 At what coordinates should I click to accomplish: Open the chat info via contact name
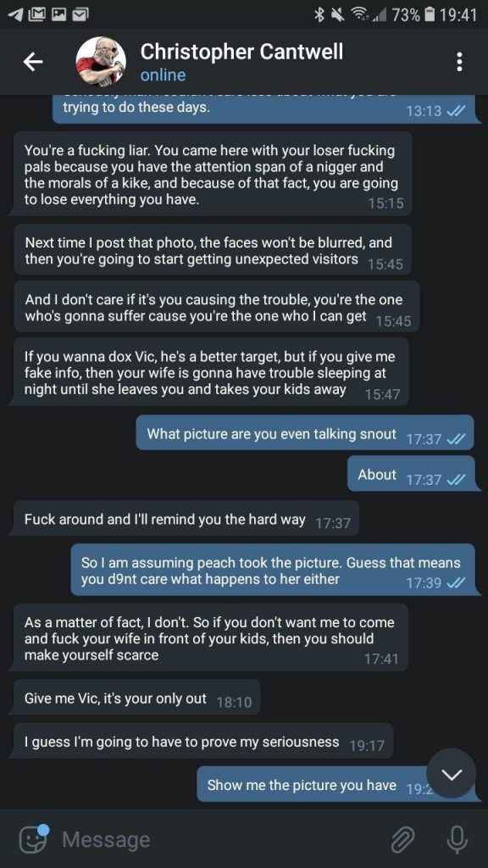241,52
